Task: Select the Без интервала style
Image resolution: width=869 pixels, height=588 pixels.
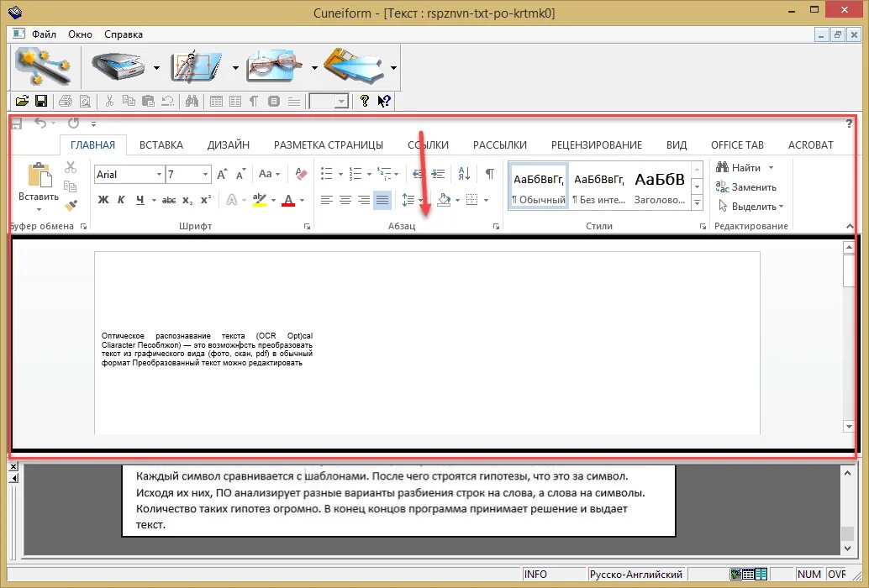Action: [x=599, y=186]
